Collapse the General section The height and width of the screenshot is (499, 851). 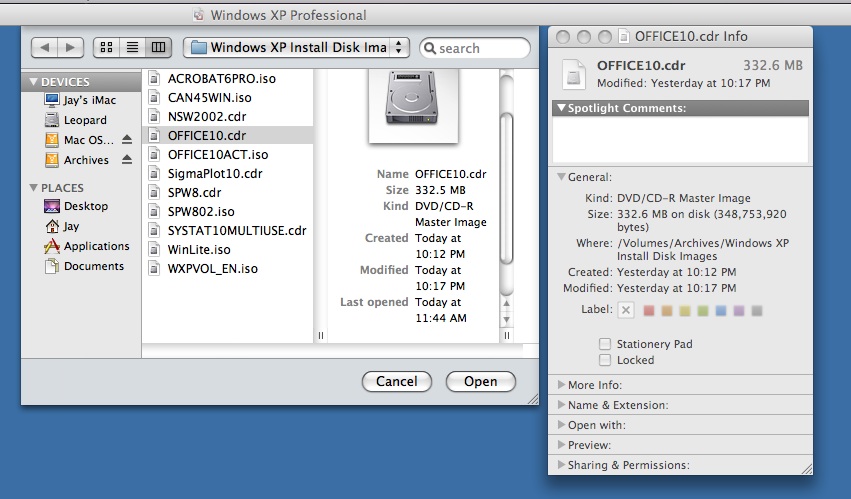click(561, 176)
